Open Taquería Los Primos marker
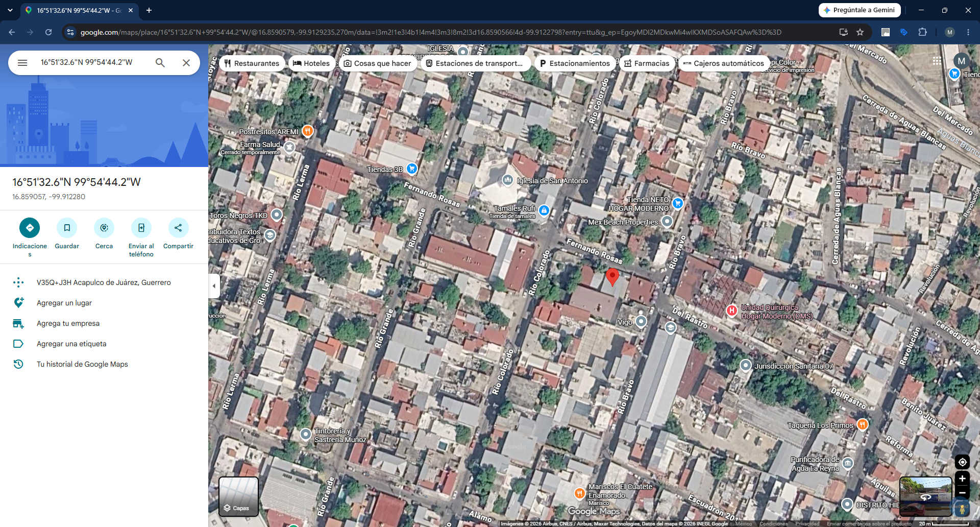Image resolution: width=980 pixels, height=527 pixels. click(863, 424)
